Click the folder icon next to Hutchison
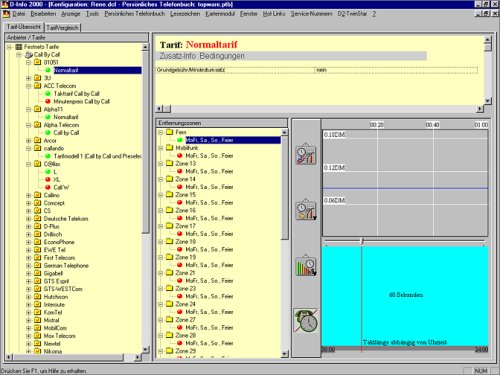This screenshot has width=500, height=375. point(38,297)
